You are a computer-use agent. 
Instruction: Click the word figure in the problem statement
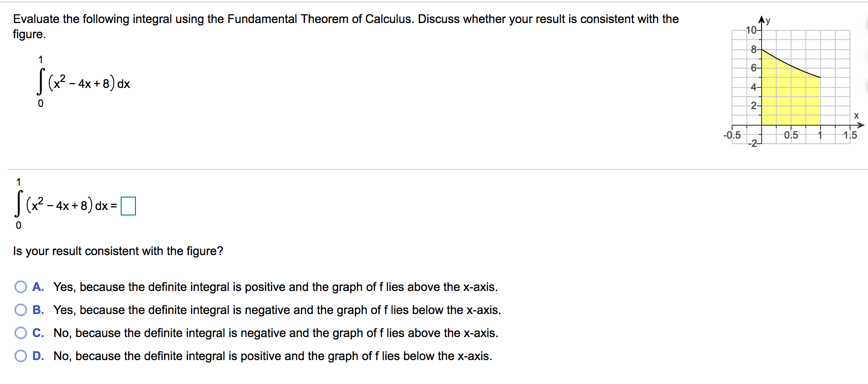(29, 34)
